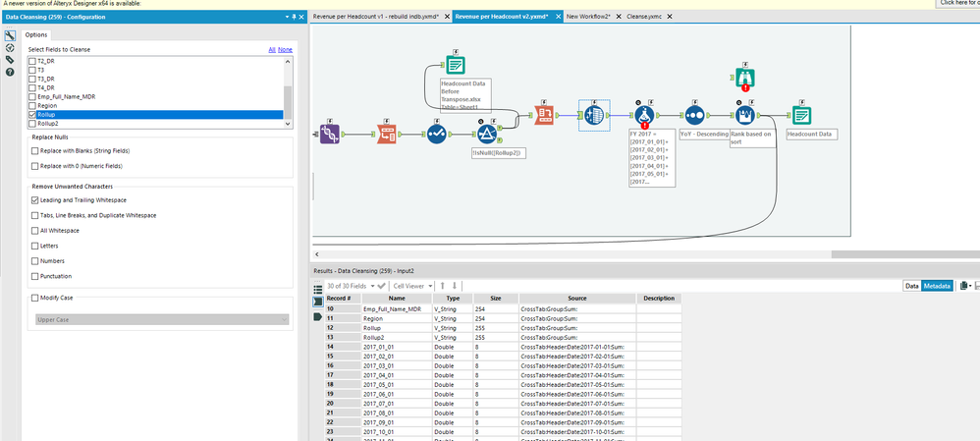Check the All Whitespace checkbox
Image resolution: width=980 pixels, height=441 pixels.
34,231
